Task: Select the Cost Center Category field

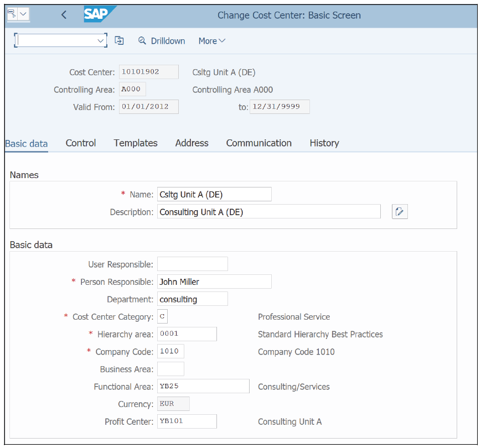Action: tap(162, 316)
